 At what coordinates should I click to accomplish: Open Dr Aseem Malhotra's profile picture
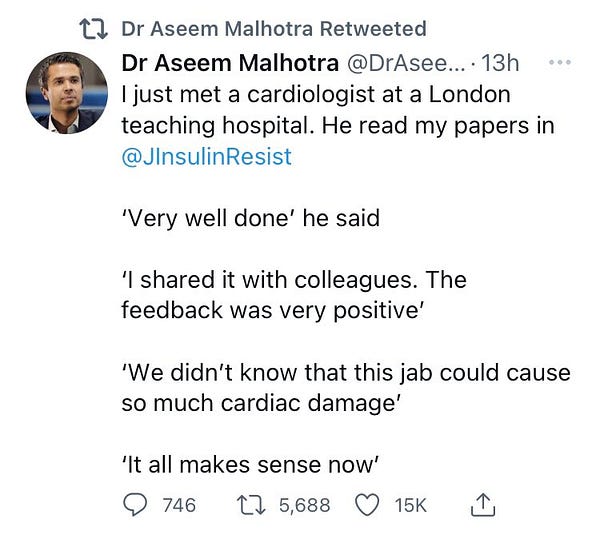[x=67, y=93]
